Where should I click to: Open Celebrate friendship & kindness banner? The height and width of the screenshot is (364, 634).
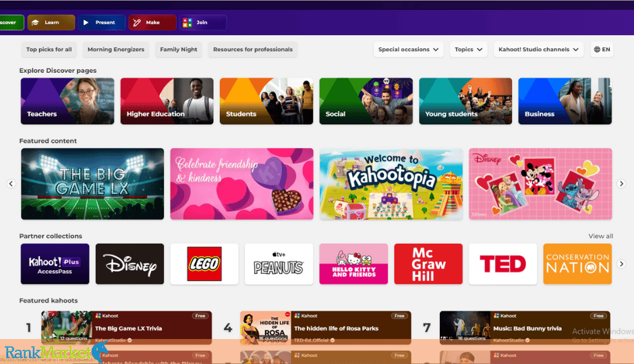241,184
